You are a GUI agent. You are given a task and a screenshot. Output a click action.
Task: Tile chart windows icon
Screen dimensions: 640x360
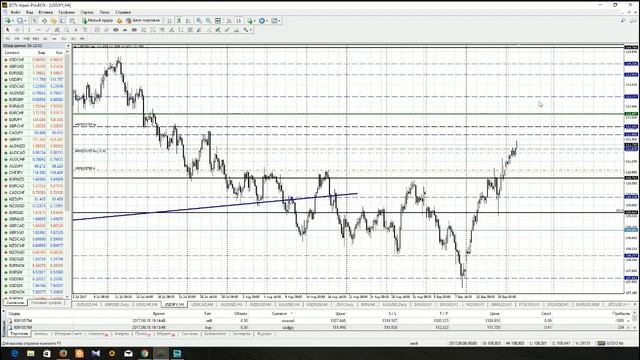pyautogui.click(x=218, y=20)
